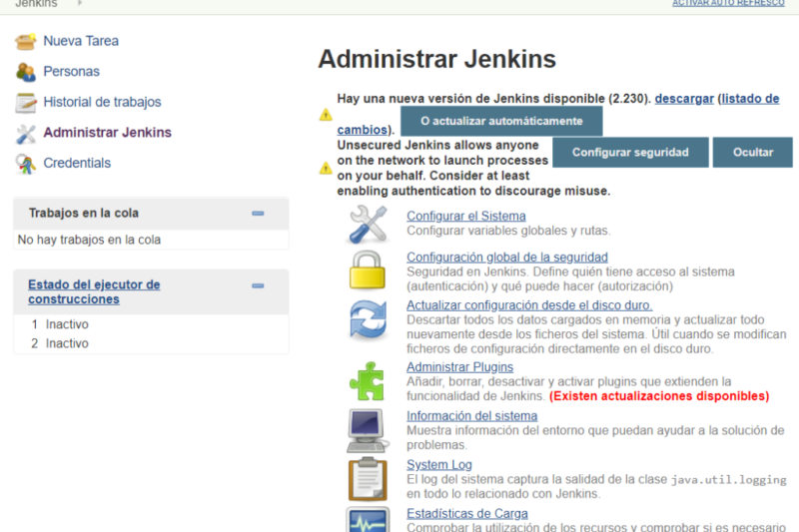Screen dimensions: 799x532
Task: Open Nueva Tarea in sidebar
Action: click(x=81, y=41)
